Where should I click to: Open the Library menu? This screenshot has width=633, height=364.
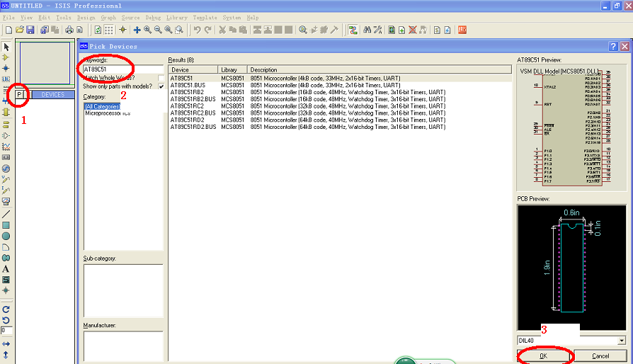coord(177,17)
